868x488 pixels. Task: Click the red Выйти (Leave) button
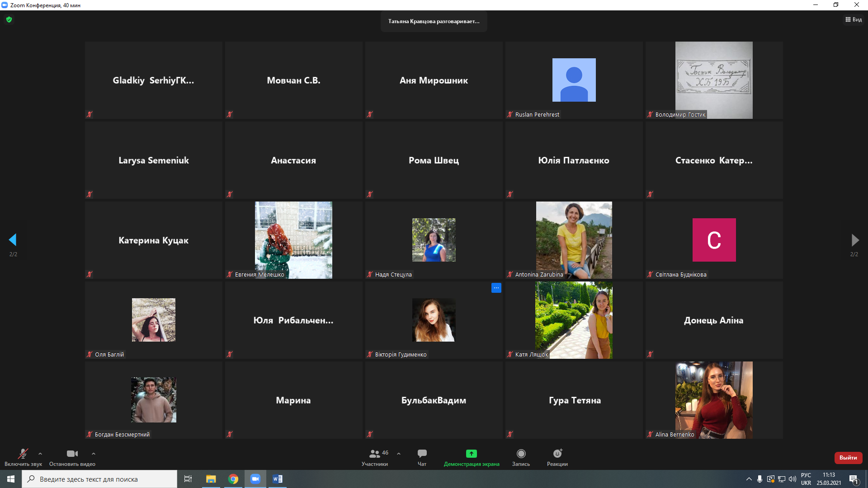[848, 458]
